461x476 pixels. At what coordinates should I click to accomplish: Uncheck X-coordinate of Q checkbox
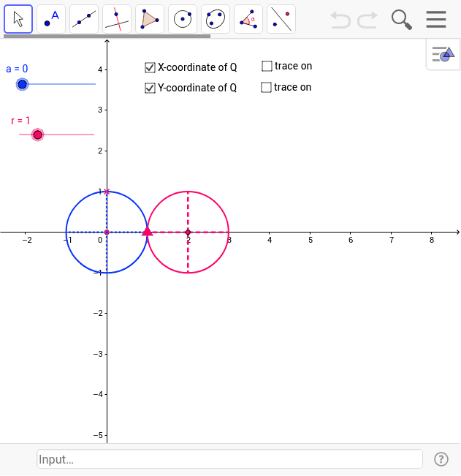[x=150, y=68]
